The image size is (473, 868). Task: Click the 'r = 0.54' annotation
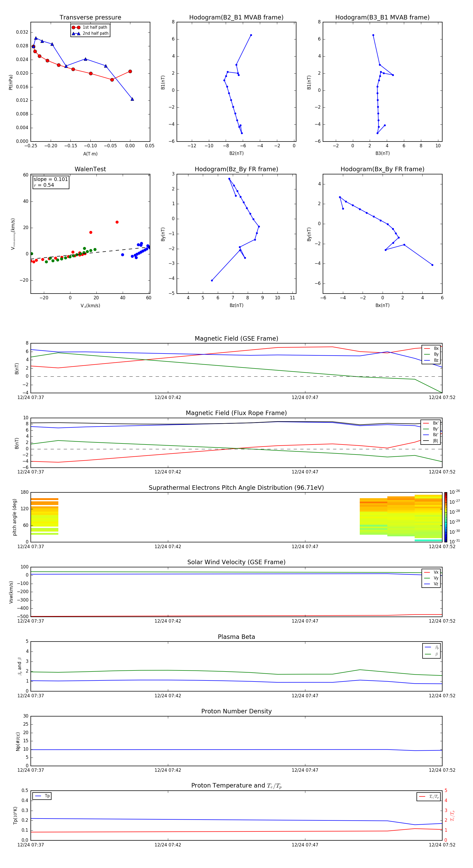coord(44,185)
